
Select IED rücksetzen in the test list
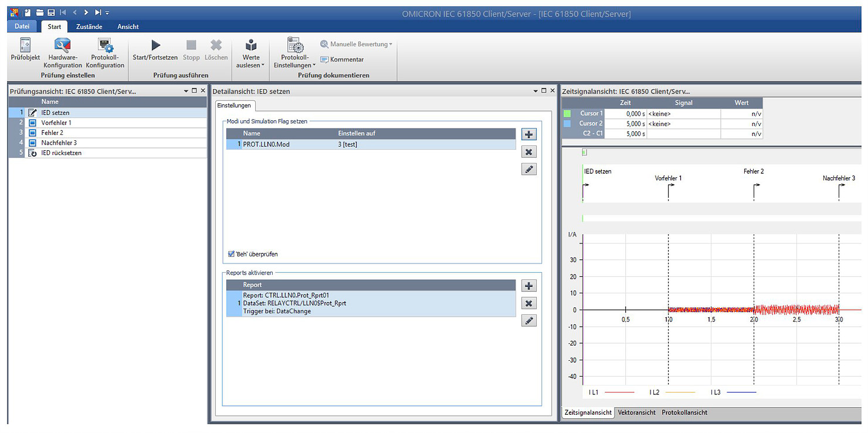pos(61,153)
